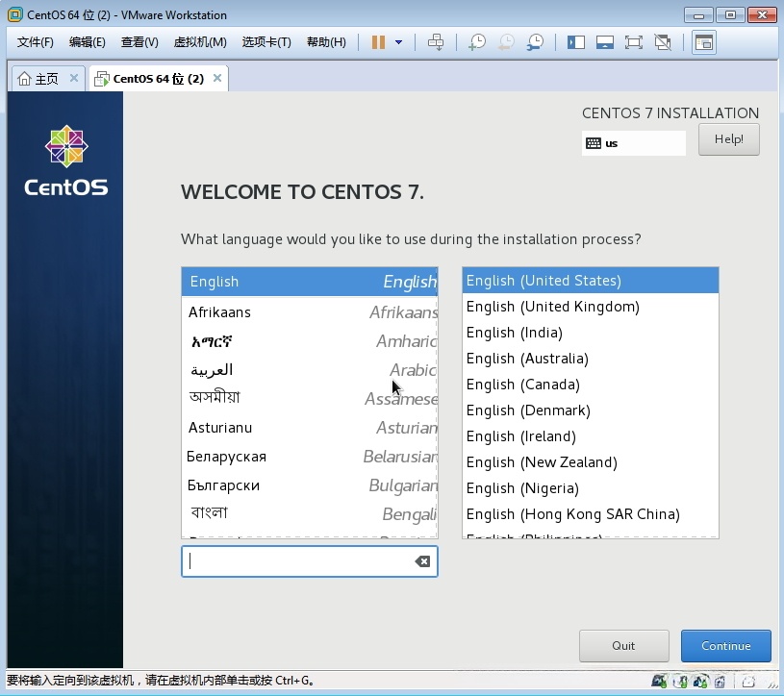Select Assamese in the language list
Image resolution: width=784 pixels, height=696 pixels.
click(x=310, y=398)
